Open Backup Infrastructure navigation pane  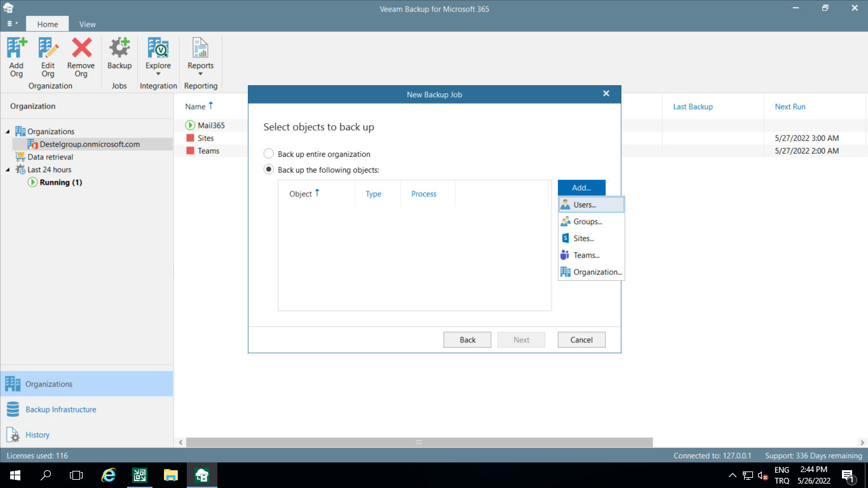[86, 409]
